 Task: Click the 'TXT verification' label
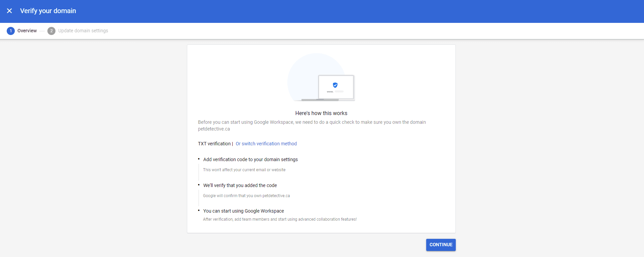point(214,144)
